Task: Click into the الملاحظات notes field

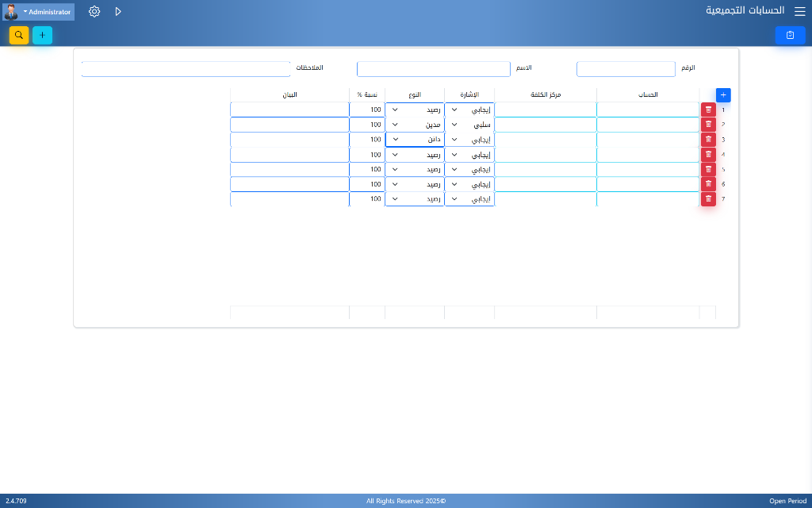Action: pos(186,69)
